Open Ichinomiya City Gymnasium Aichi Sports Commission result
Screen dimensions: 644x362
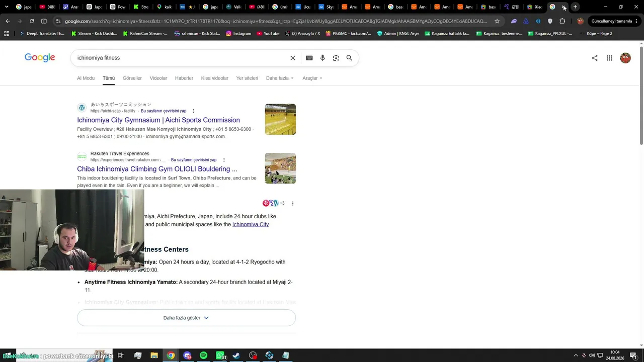coord(158,120)
